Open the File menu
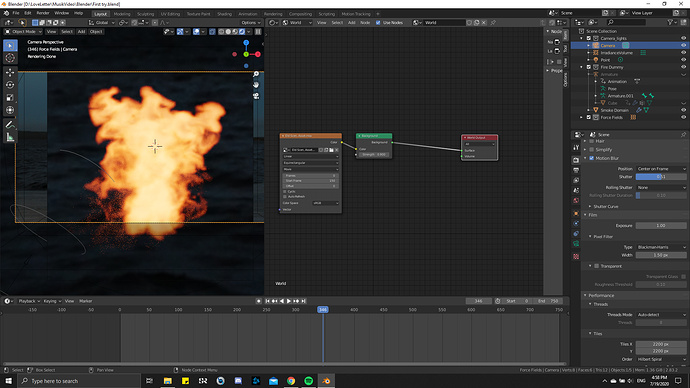Image resolution: width=690 pixels, height=388 pixels. [x=16, y=13]
